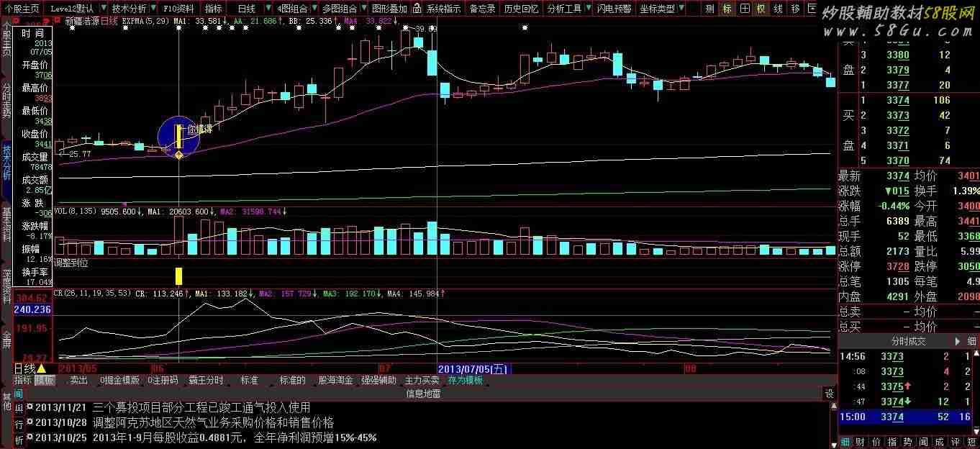Screen dimensions: 980x449
Task: Select the 模板 tab in the template bar
Action: point(45,380)
